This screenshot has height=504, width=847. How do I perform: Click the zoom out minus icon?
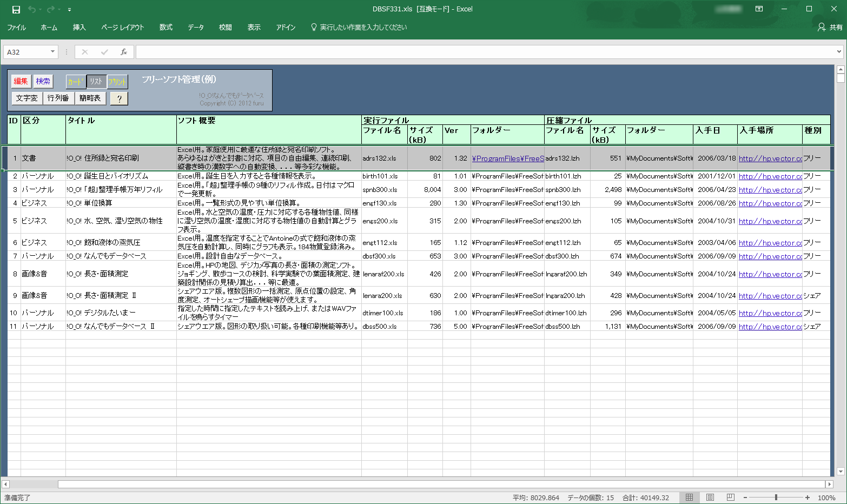[745, 498]
